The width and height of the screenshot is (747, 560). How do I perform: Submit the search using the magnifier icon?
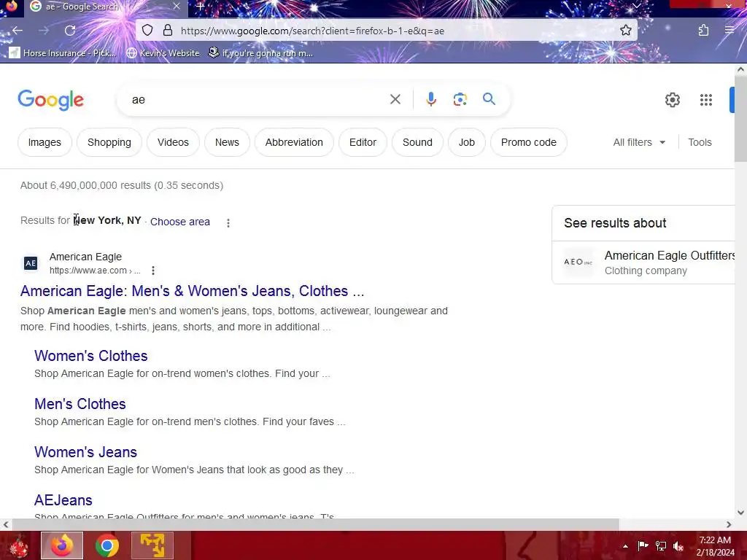pos(489,99)
